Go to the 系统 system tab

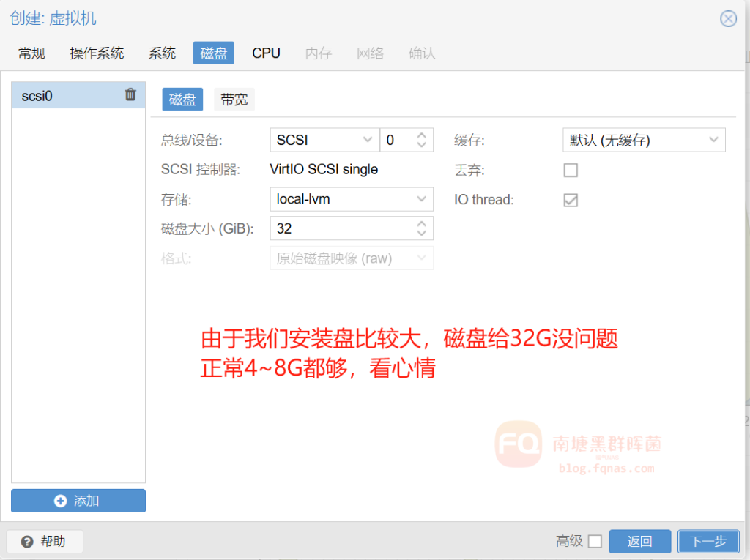(x=162, y=53)
